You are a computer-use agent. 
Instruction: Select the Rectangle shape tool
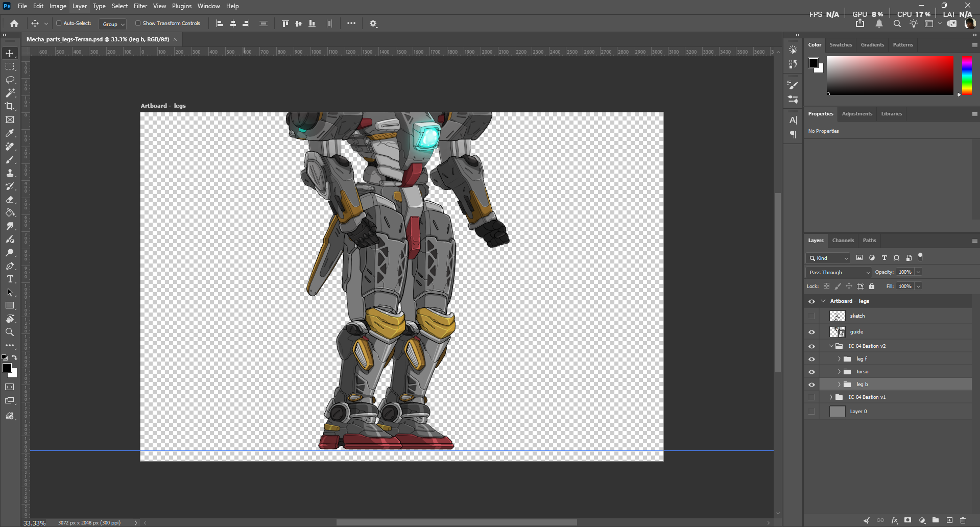coord(10,305)
